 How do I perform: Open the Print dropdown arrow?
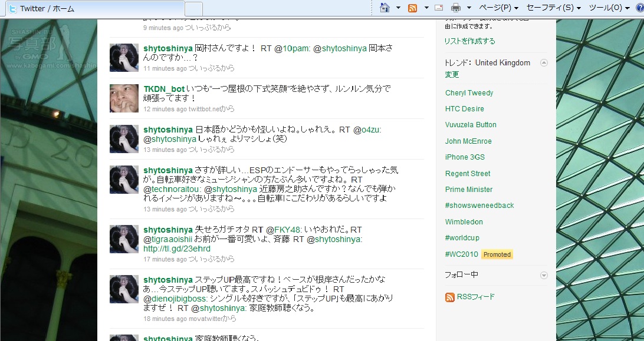[469, 8]
